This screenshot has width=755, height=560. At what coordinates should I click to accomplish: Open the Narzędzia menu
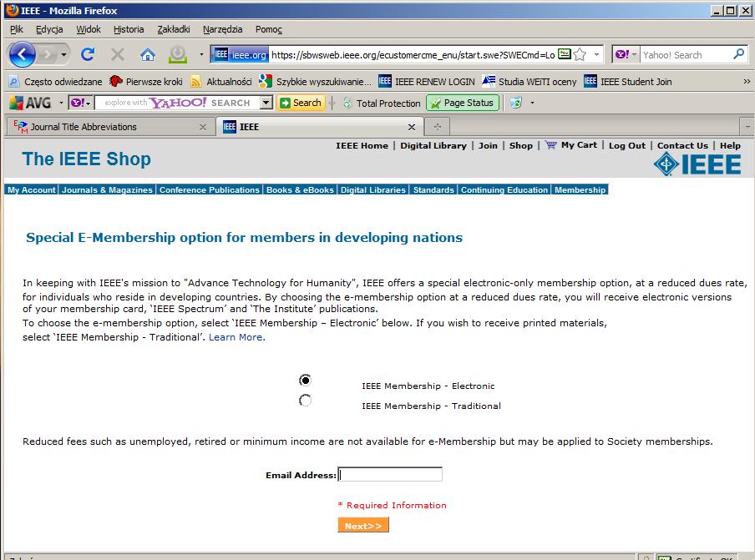coord(222,29)
